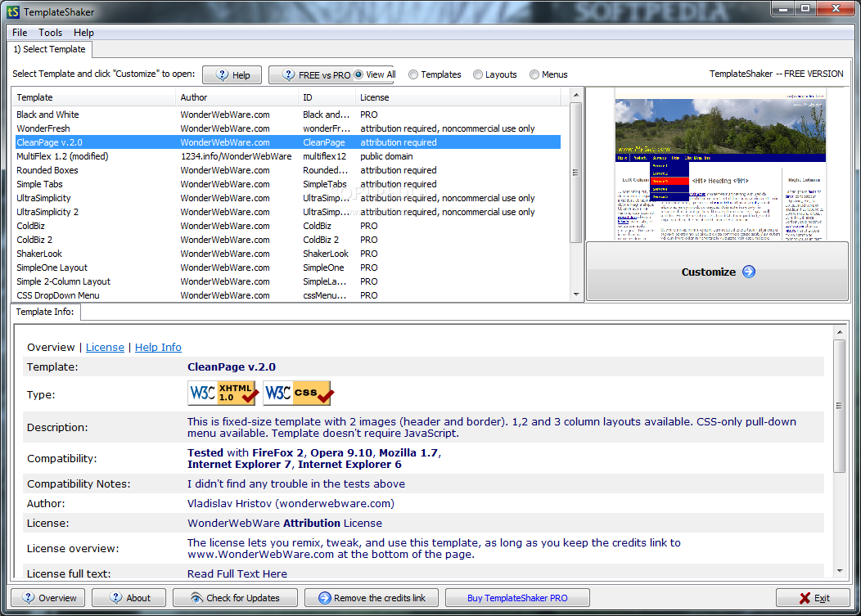The height and width of the screenshot is (616, 861).
Task: Click '1234.info/WonderWebWare' author cell
Action: tap(236, 156)
